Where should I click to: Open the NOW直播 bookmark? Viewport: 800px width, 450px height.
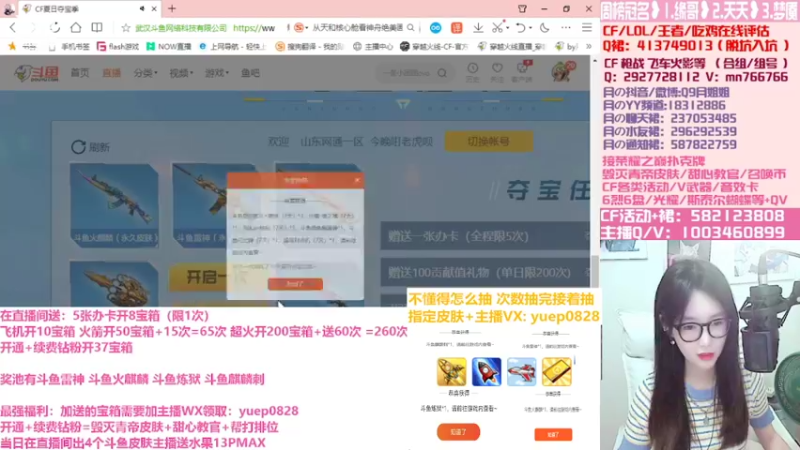coord(168,46)
